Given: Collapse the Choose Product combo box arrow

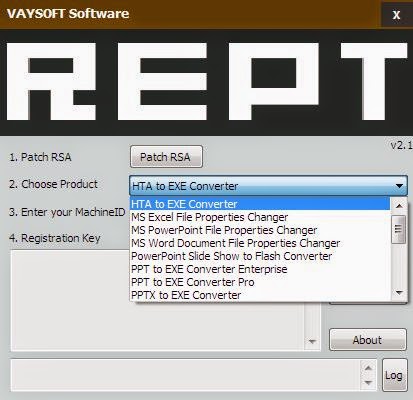Looking at the screenshot, I should pos(399,186).
